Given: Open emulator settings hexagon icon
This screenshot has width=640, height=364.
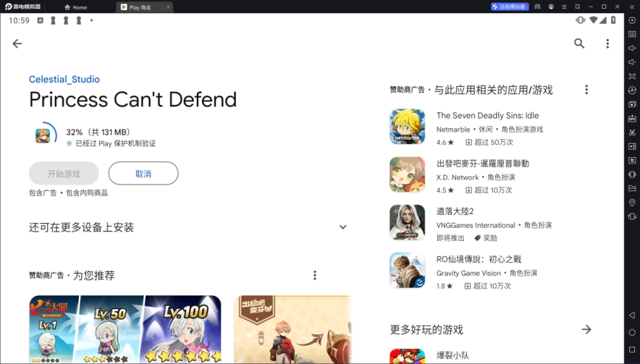Looking at the screenshot, I should 632,21.
